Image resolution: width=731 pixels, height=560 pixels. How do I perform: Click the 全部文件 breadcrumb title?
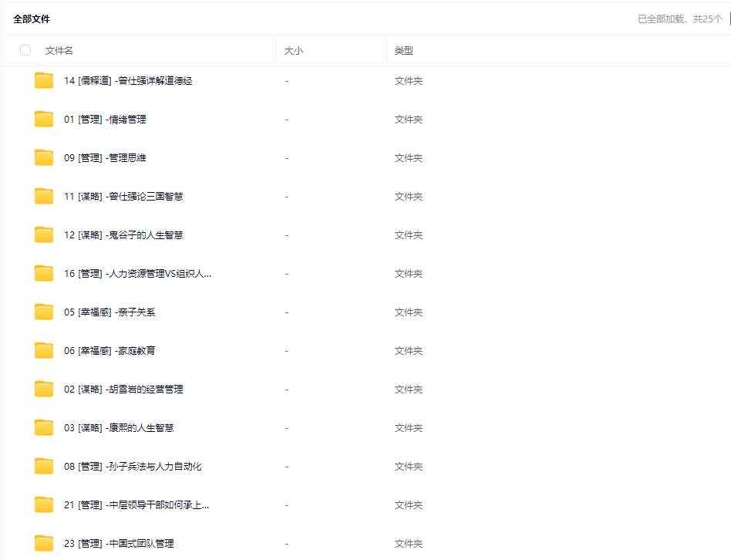[x=32, y=19]
